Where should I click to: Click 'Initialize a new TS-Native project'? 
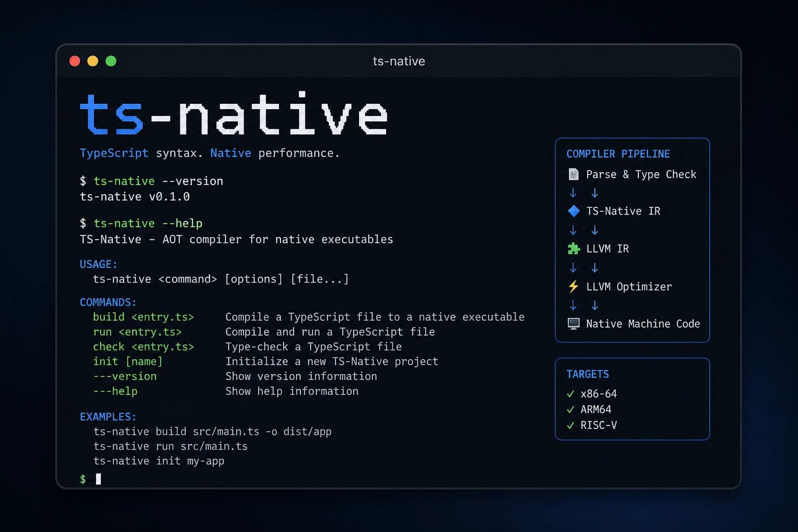(x=332, y=361)
